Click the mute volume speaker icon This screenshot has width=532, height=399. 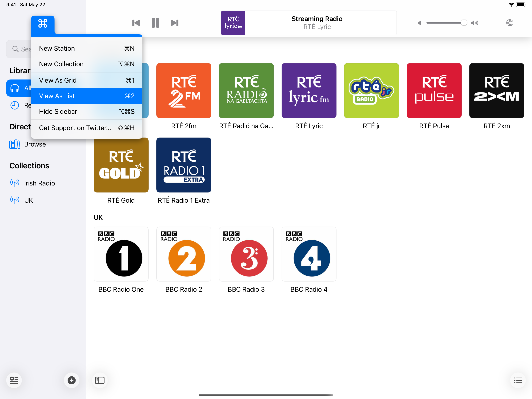(x=420, y=23)
